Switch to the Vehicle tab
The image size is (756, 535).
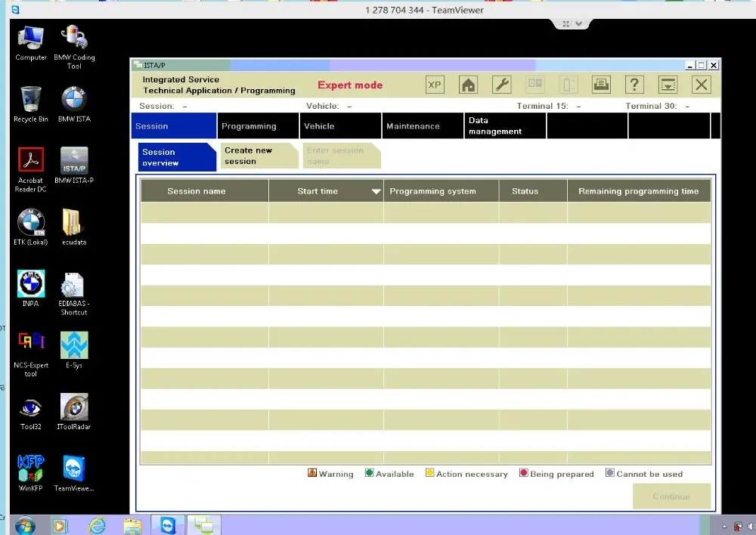click(340, 125)
